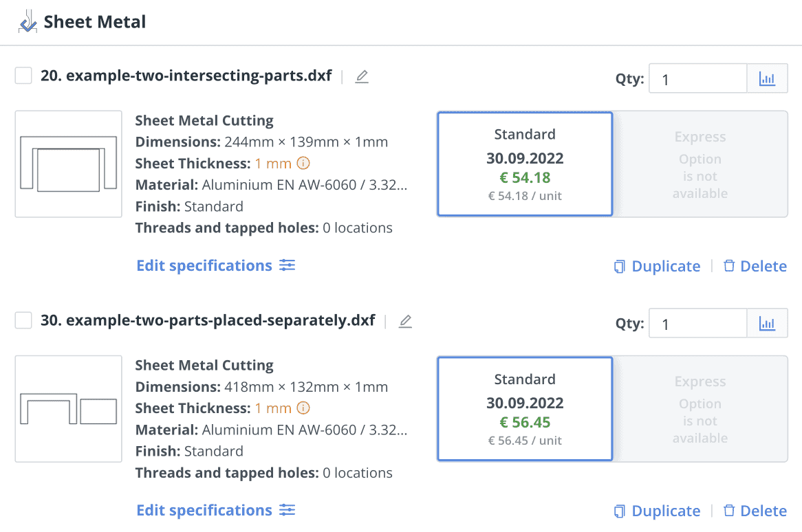Delete the example-two-parts-placed-separately.dxf item
This screenshot has width=802, height=532.
(755, 511)
